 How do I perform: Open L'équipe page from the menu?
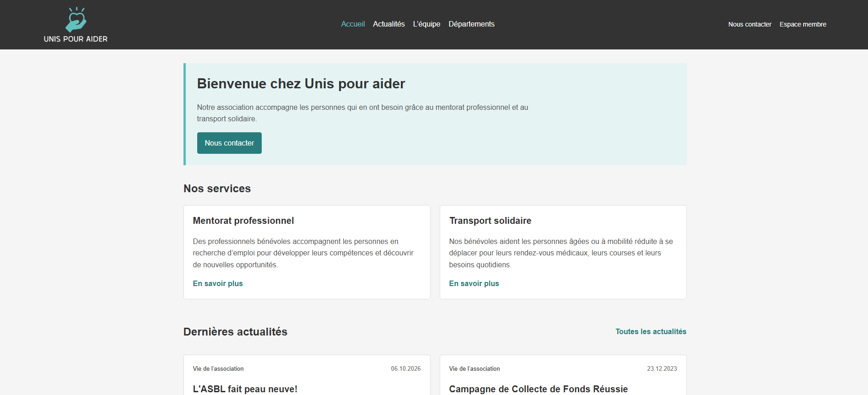426,24
